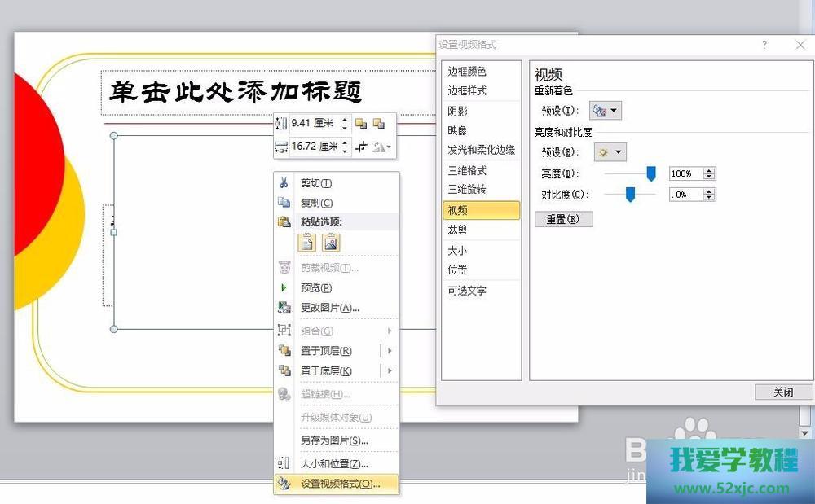The height and width of the screenshot is (504, 815).
Task: Switch to the 裁剪 category
Action: (458, 230)
